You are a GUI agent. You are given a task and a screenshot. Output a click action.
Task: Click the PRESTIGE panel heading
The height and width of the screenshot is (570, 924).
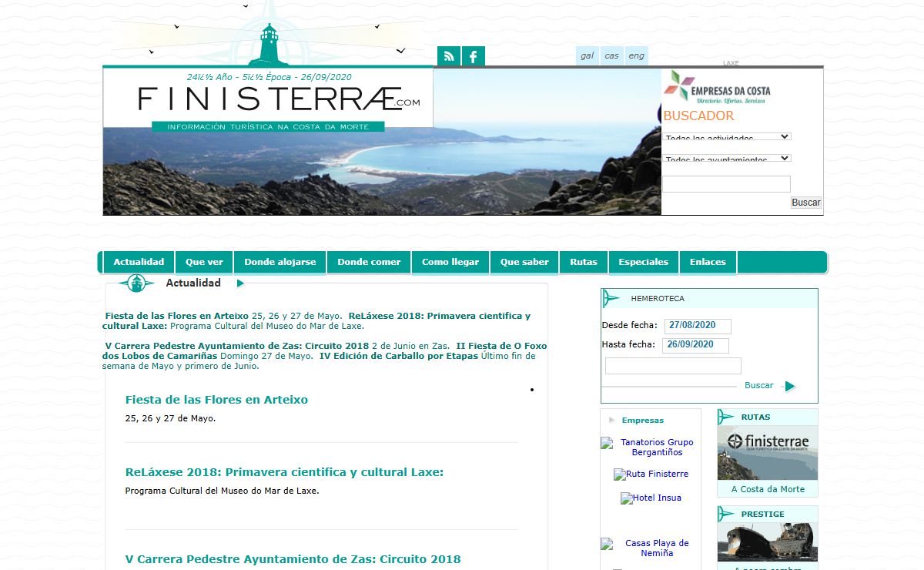point(762,515)
